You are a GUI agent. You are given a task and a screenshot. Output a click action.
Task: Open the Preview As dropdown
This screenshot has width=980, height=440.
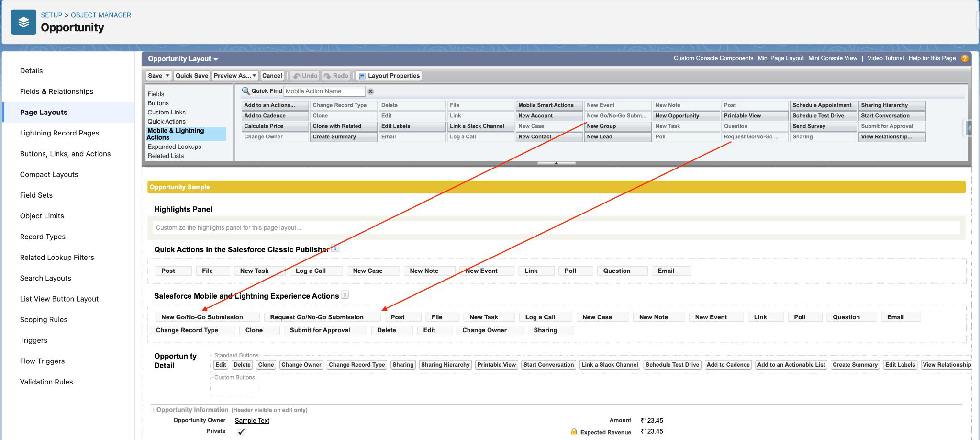[235, 76]
